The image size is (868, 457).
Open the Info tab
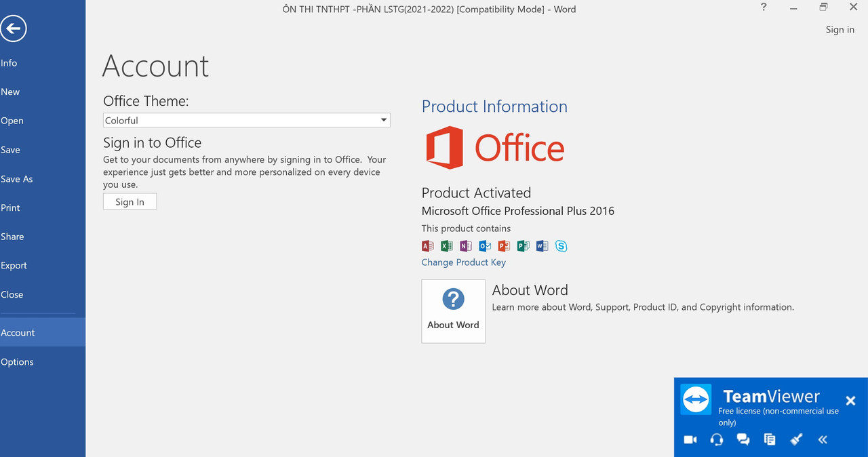click(x=43, y=63)
